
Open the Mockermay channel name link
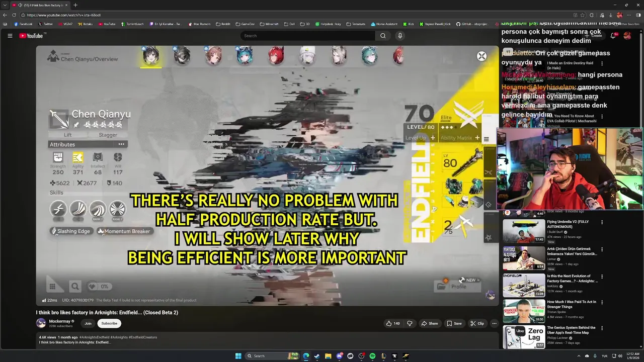tap(59, 321)
